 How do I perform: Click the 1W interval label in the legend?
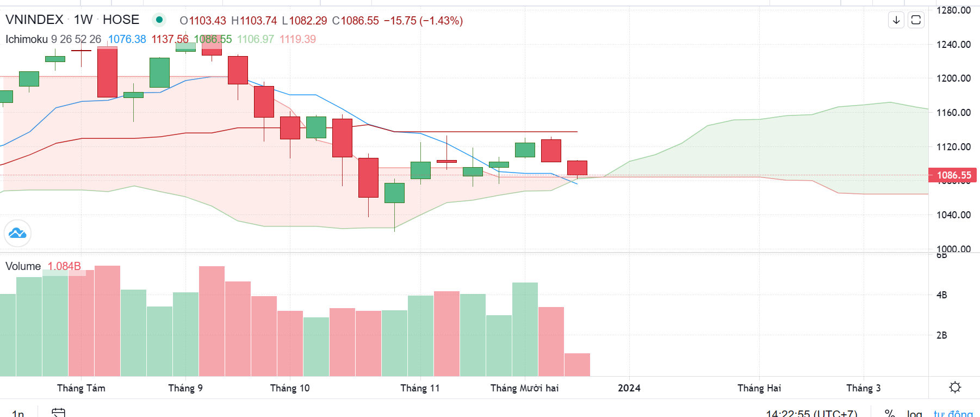(x=83, y=20)
